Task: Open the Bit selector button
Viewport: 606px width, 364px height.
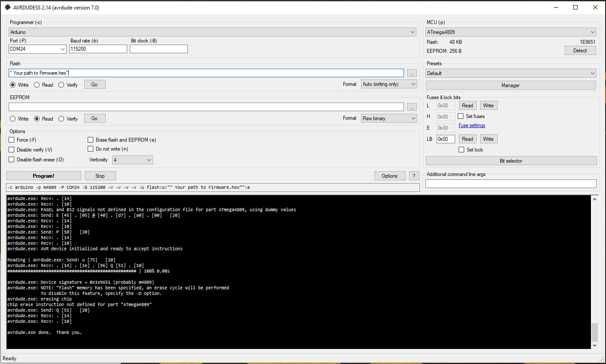Action: 511,161
